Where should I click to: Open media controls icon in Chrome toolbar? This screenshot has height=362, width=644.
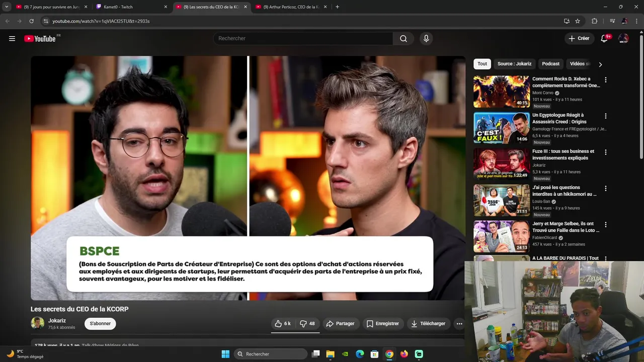(612, 21)
